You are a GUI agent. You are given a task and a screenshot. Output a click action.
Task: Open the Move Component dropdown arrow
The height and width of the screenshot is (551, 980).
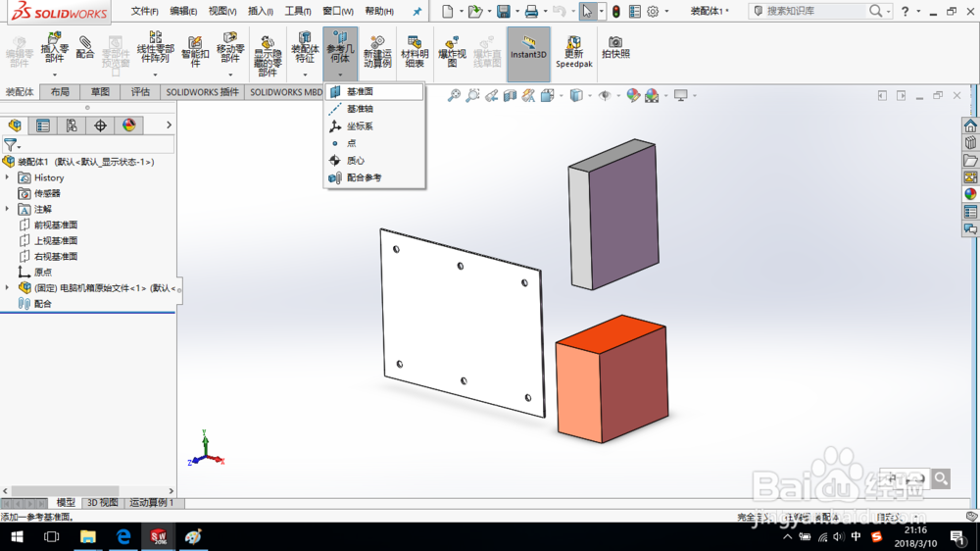(x=230, y=75)
